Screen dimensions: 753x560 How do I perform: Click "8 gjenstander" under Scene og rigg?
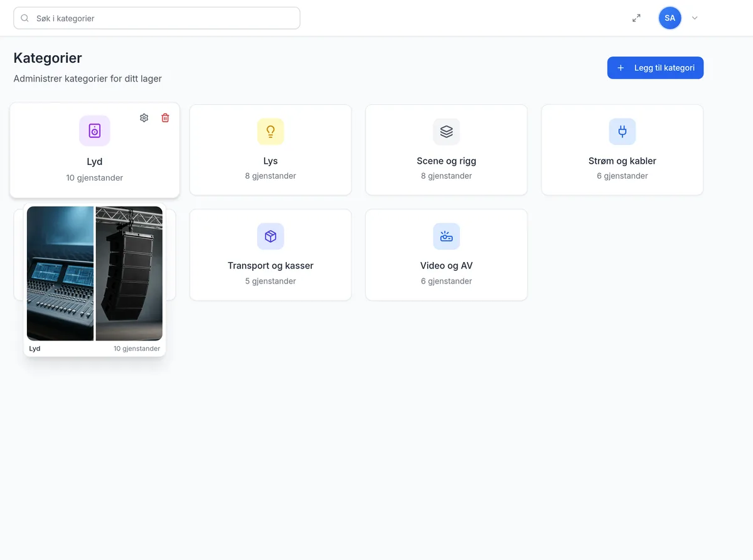(x=446, y=176)
